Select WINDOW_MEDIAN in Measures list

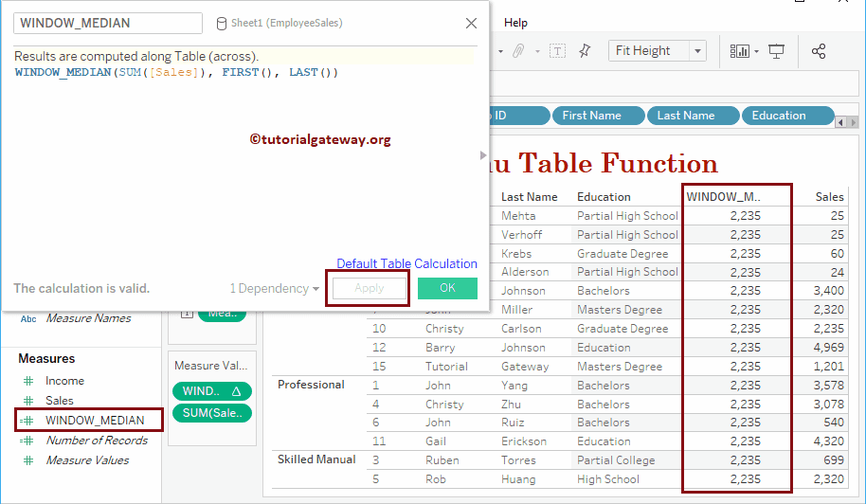coord(95,421)
